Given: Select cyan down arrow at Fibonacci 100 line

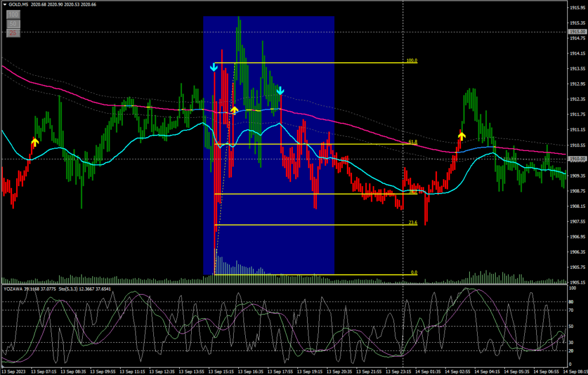Looking at the screenshot, I should (x=214, y=68).
